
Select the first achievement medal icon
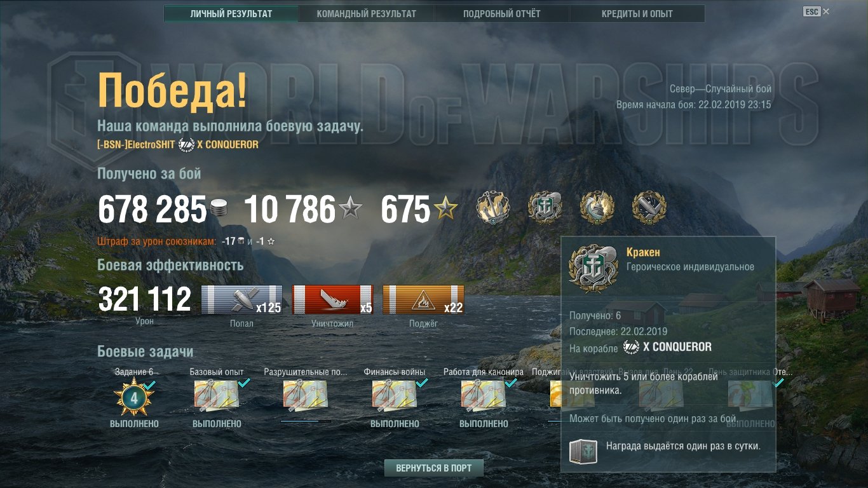[x=493, y=207]
